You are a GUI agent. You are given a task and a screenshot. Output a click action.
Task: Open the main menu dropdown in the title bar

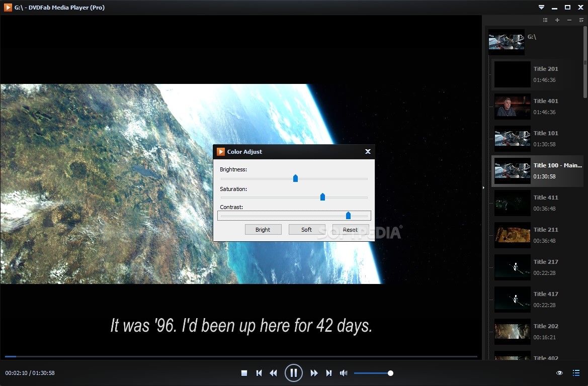tap(541, 7)
